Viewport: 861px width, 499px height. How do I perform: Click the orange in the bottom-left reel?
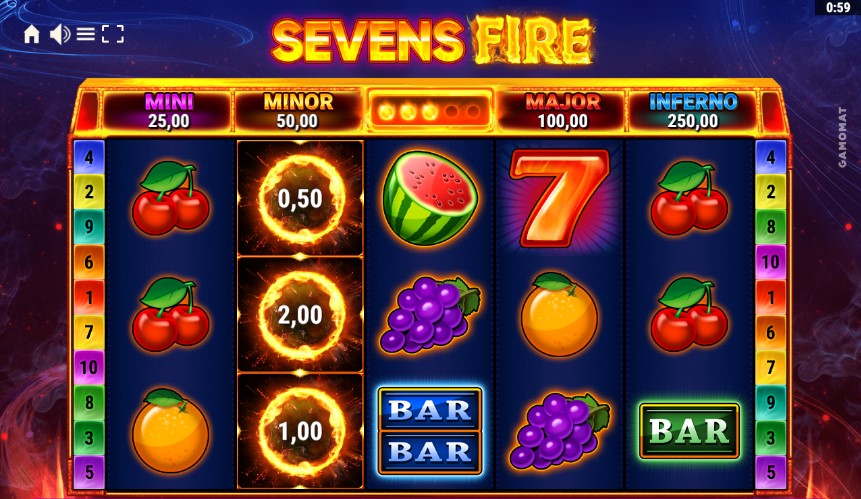click(170, 430)
